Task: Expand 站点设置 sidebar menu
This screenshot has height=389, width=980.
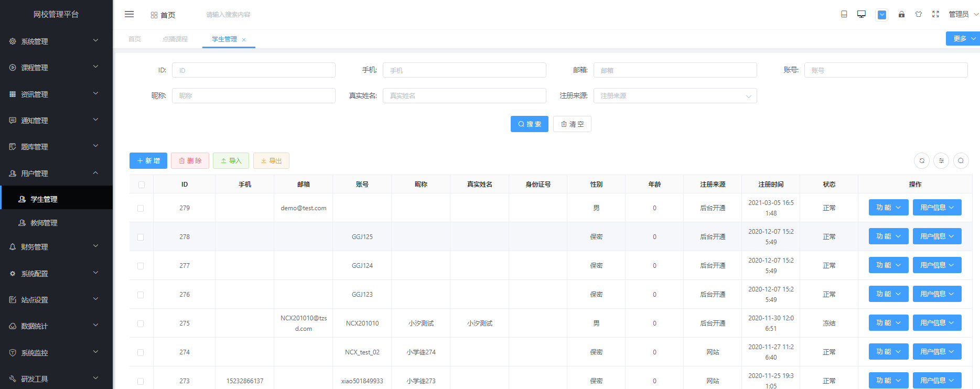Action: [x=56, y=299]
